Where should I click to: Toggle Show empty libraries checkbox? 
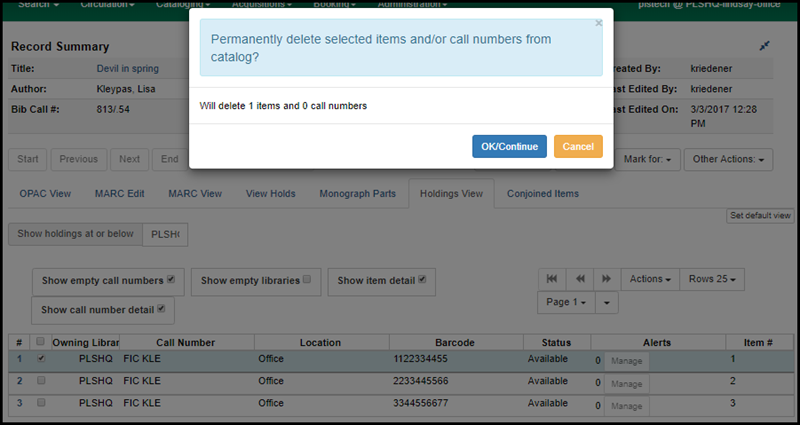[307, 279]
